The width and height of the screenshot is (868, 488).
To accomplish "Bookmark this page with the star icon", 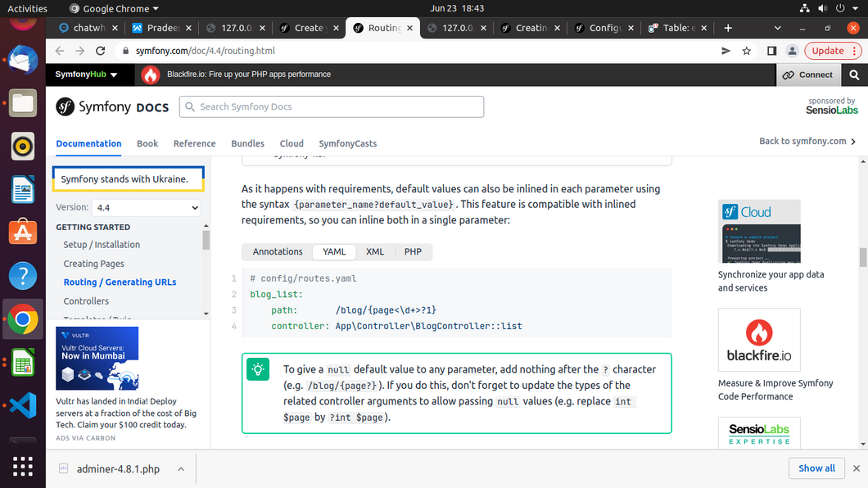I will (747, 51).
